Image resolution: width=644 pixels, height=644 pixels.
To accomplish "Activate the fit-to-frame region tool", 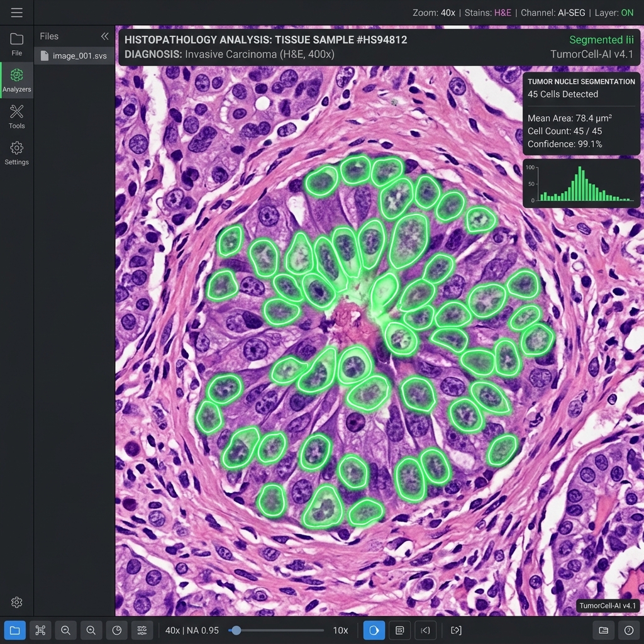I will [x=40, y=630].
